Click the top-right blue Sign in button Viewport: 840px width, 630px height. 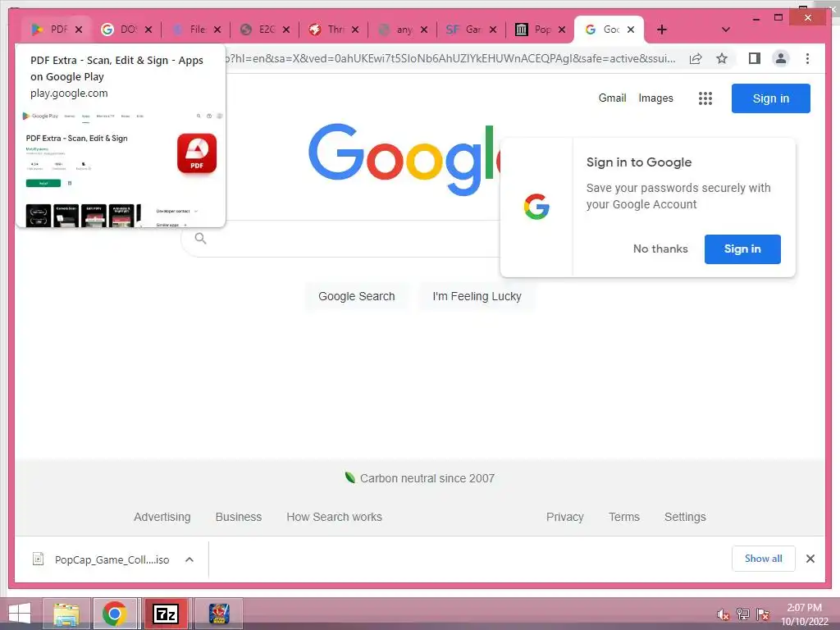[771, 98]
